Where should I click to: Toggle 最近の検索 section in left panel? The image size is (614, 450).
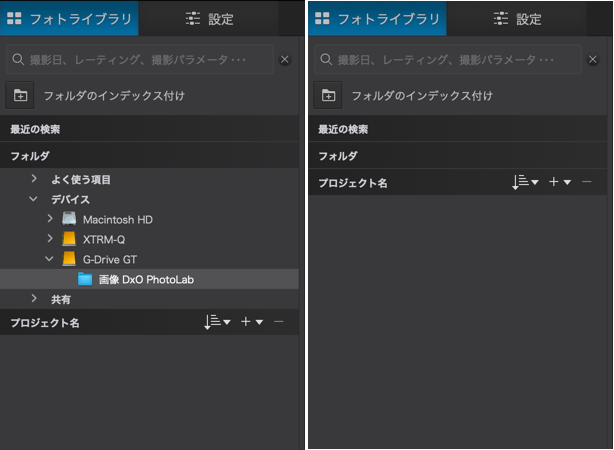point(149,129)
